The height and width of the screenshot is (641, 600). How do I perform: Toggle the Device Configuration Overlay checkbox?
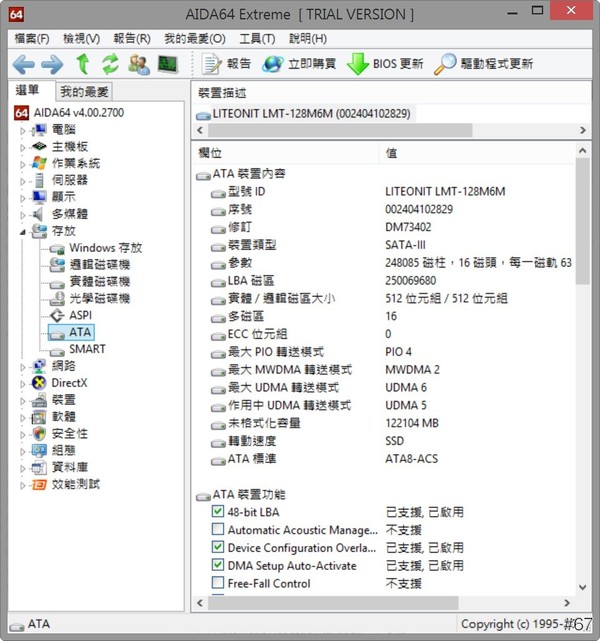pos(218,547)
